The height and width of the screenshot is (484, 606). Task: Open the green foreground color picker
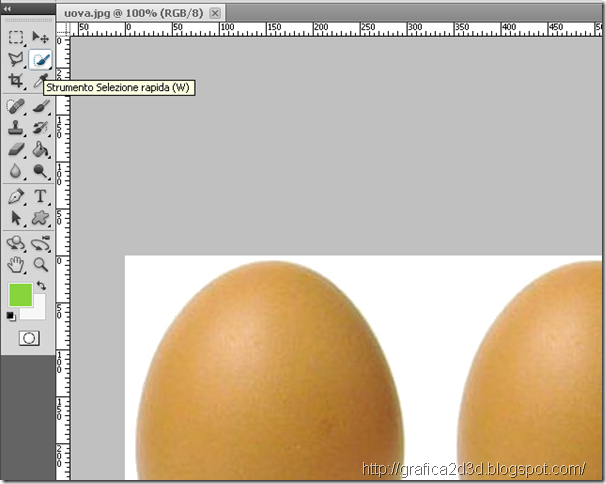coord(20,295)
